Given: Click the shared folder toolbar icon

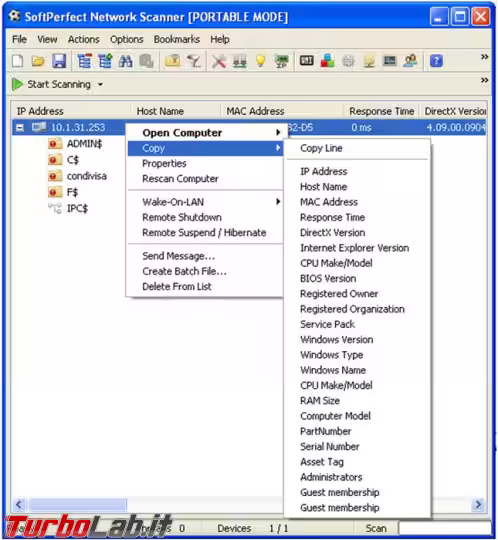Looking at the screenshot, I should point(173,61).
